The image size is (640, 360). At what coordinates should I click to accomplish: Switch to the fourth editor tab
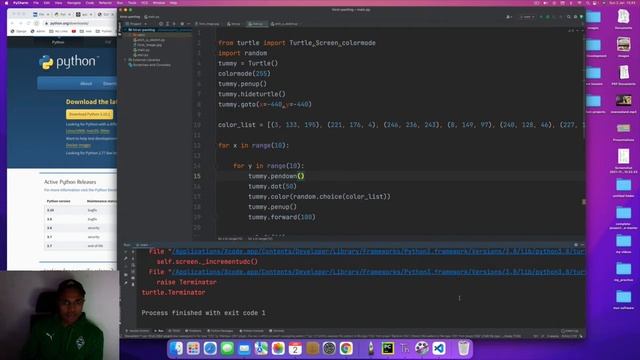tap(284, 24)
